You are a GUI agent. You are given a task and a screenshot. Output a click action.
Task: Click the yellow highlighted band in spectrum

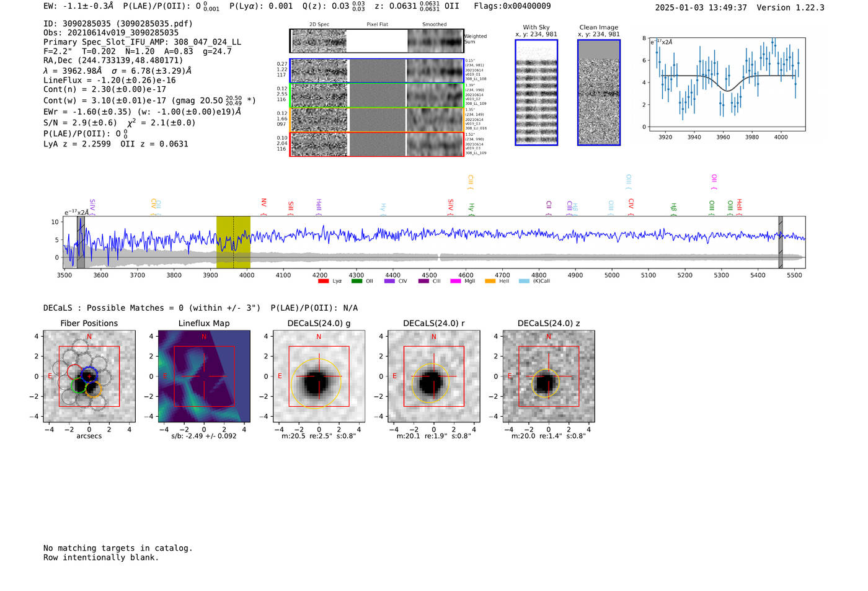(233, 242)
